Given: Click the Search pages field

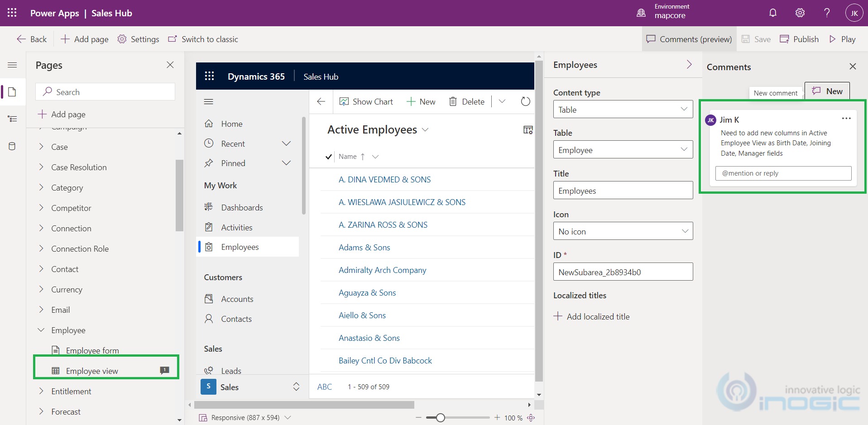Looking at the screenshot, I should point(105,92).
